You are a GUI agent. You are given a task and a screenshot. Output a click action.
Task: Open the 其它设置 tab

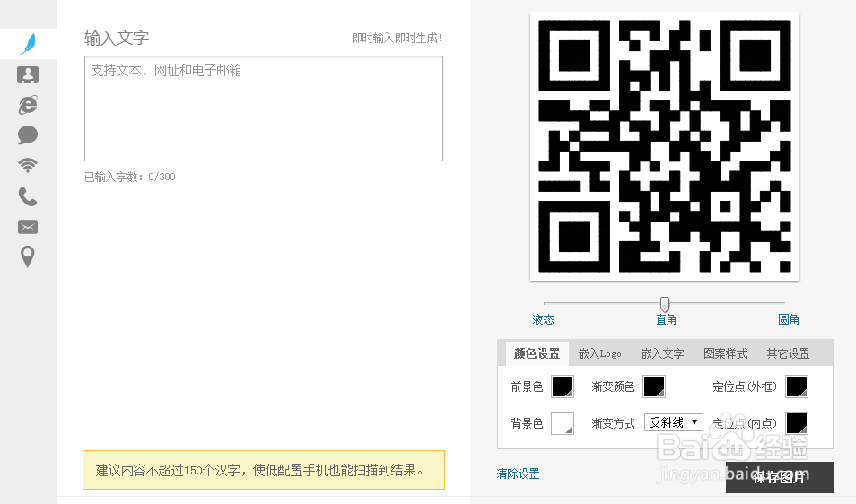pyautogui.click(x=789, y=353)
